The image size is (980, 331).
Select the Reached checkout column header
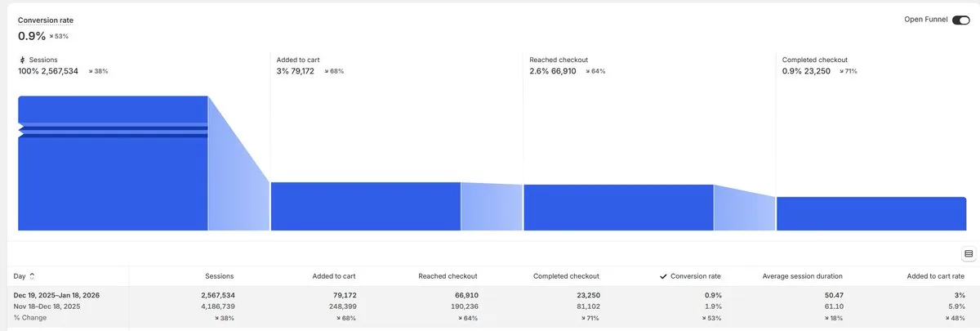tap(448, 276)
